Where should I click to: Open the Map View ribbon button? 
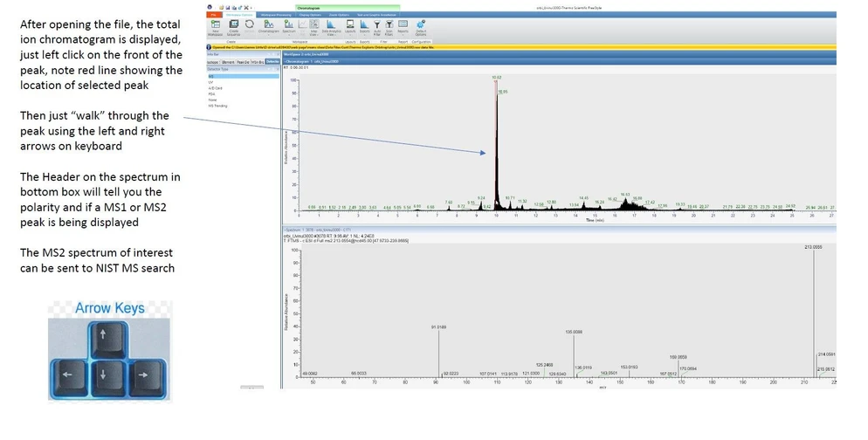pyautogui.click(x=313, y=28)
